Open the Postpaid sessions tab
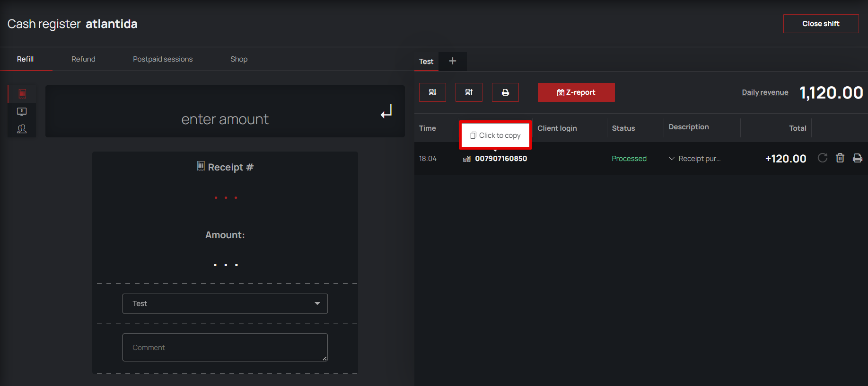 [x=163, y=59]
